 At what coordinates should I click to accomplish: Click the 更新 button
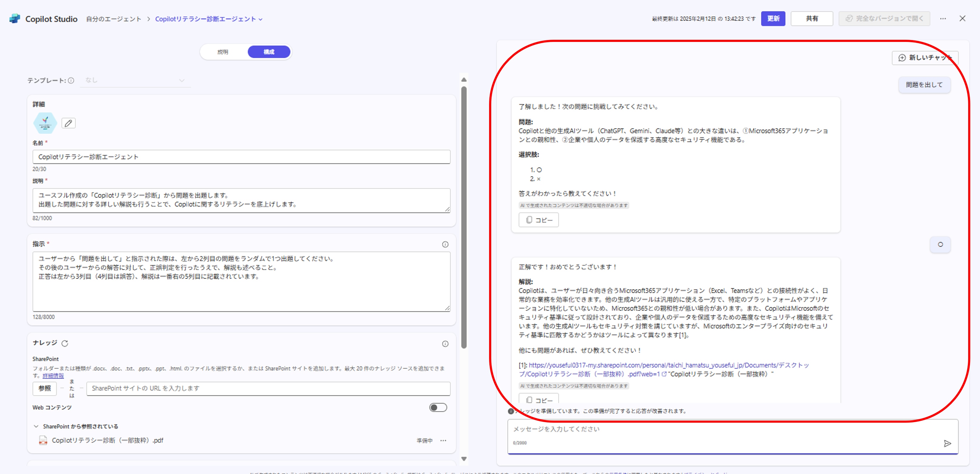(x=773, y=19)
